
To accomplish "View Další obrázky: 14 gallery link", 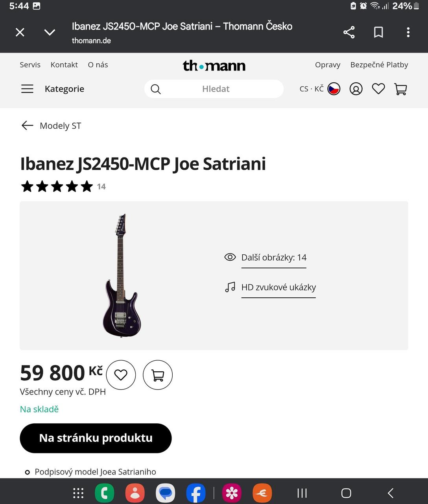I will [x=274, y=258].
